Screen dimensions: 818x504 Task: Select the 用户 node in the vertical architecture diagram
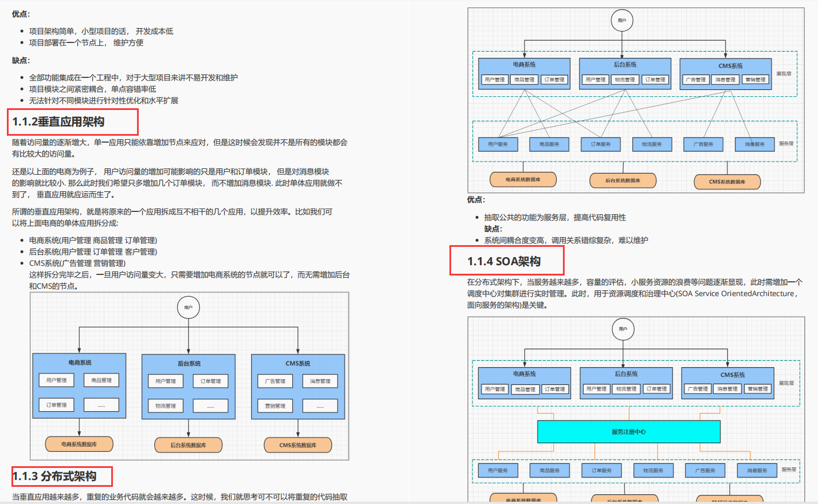189,308
